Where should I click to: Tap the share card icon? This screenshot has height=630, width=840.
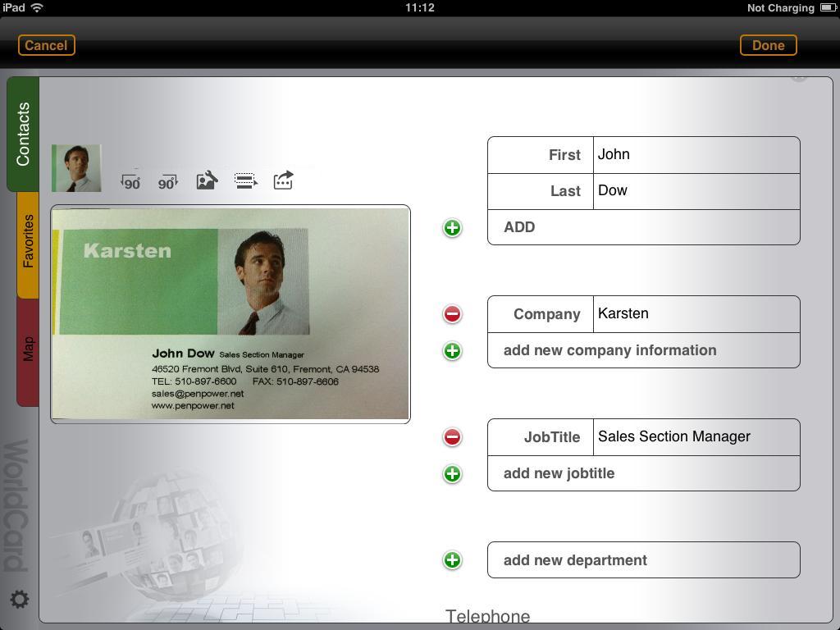(x=283, y=180)
